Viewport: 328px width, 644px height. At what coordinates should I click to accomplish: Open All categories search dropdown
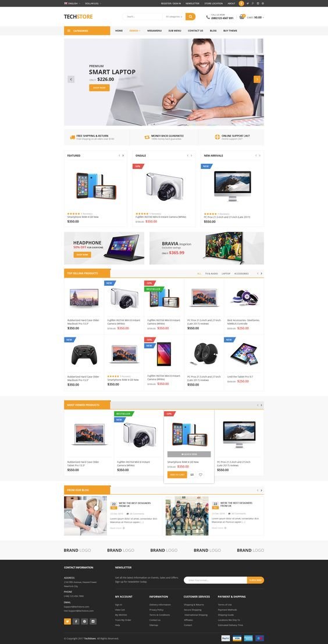(x=174, y=17)
